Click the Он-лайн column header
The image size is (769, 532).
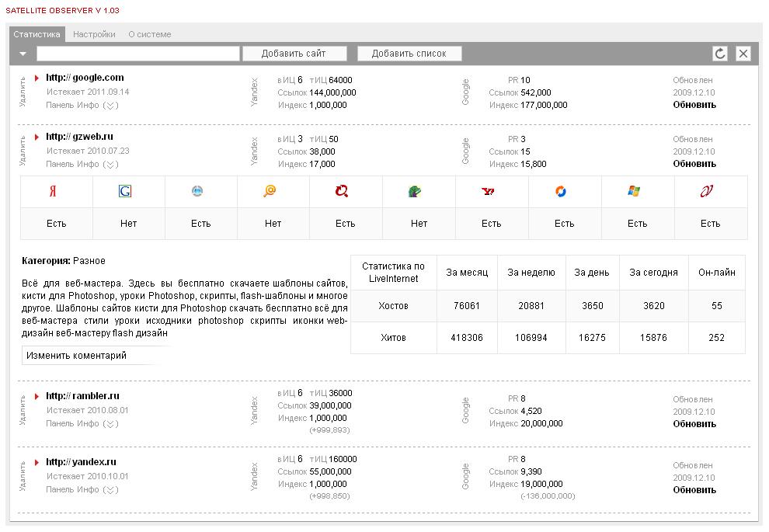point(716,273)
